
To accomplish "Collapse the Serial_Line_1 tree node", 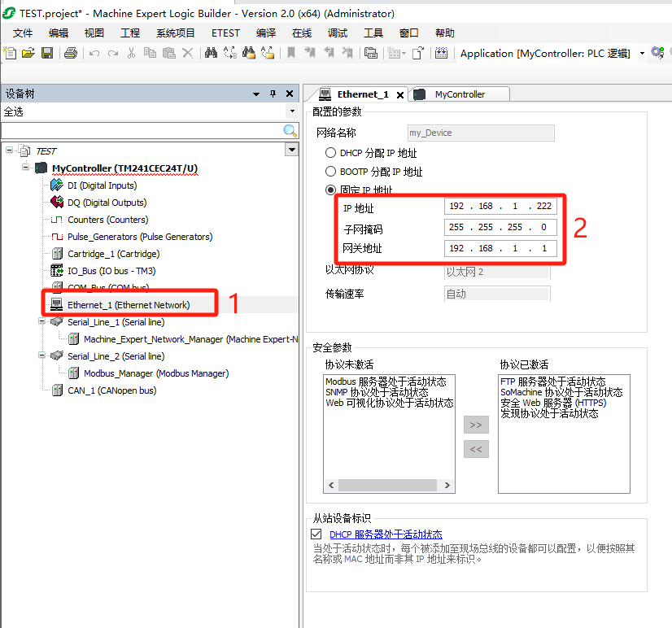I will coord(42,322).
